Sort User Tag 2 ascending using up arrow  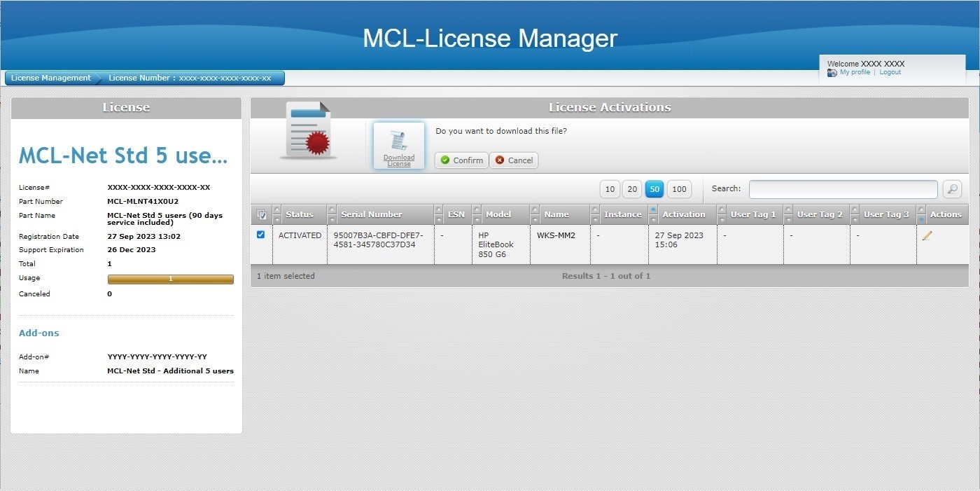pyautogui.click(x=788, y=209)
